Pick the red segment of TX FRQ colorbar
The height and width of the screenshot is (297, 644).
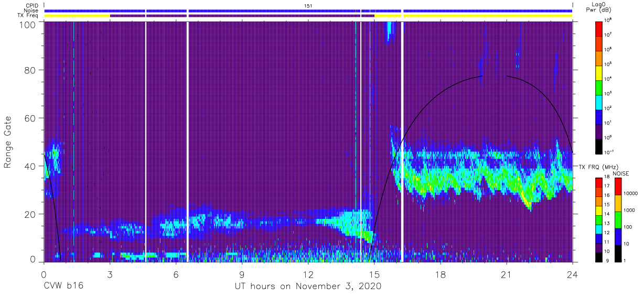599,183
